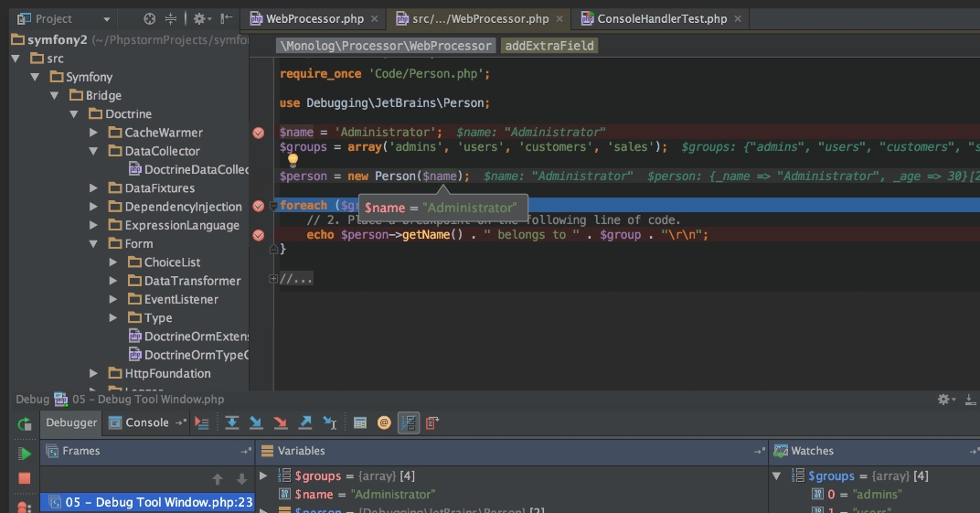Collapse the DataCollector folder
980x513 pixels.
[93, 151]
